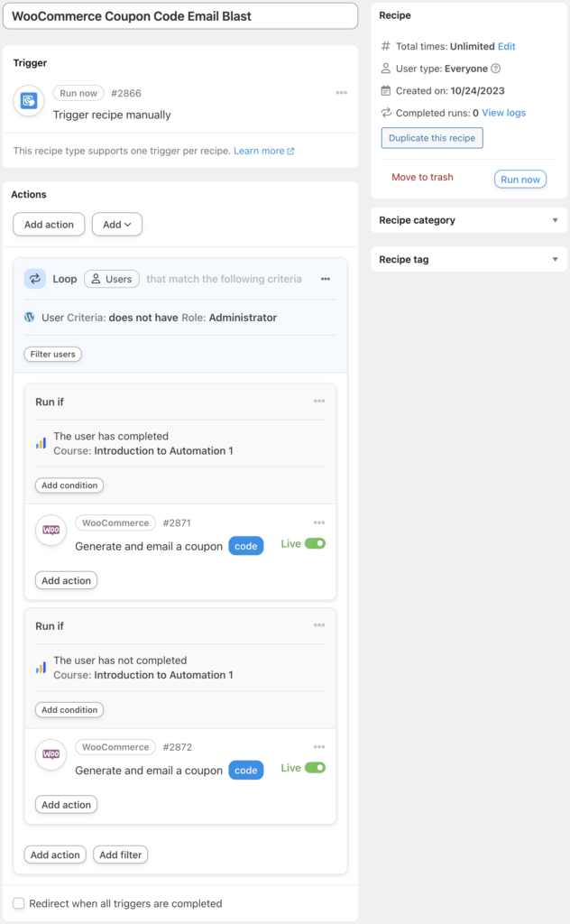Click the Loop icon in actions
The width and height of the screenshot is (570, 924).
(x=35, y=279)
